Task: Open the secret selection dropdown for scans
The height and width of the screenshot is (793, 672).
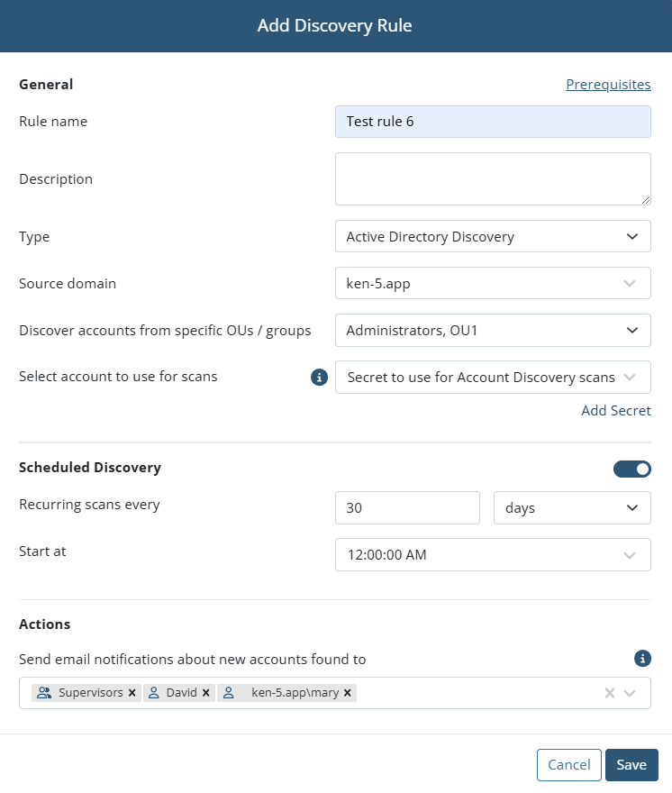Action: tap(493, 378)
